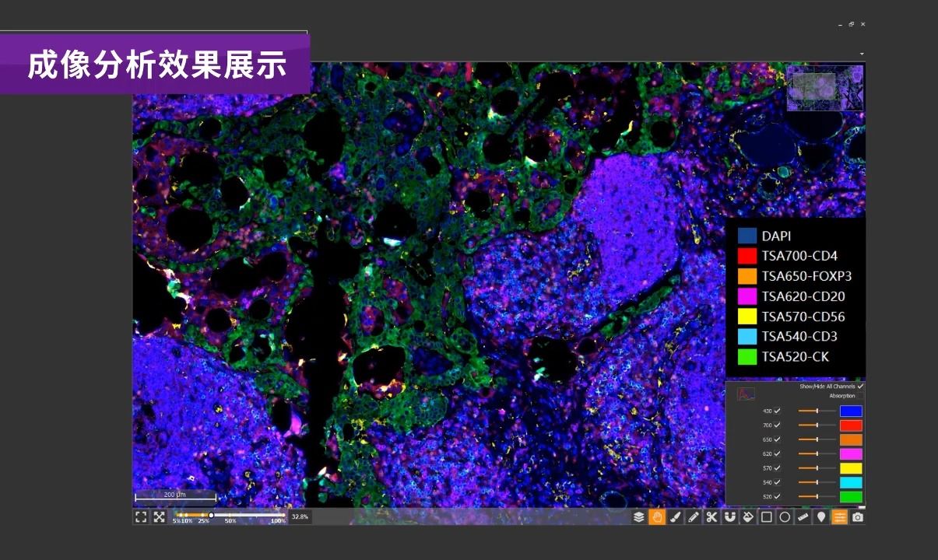Jump zoom to the 100% mark

coord(278,521)
